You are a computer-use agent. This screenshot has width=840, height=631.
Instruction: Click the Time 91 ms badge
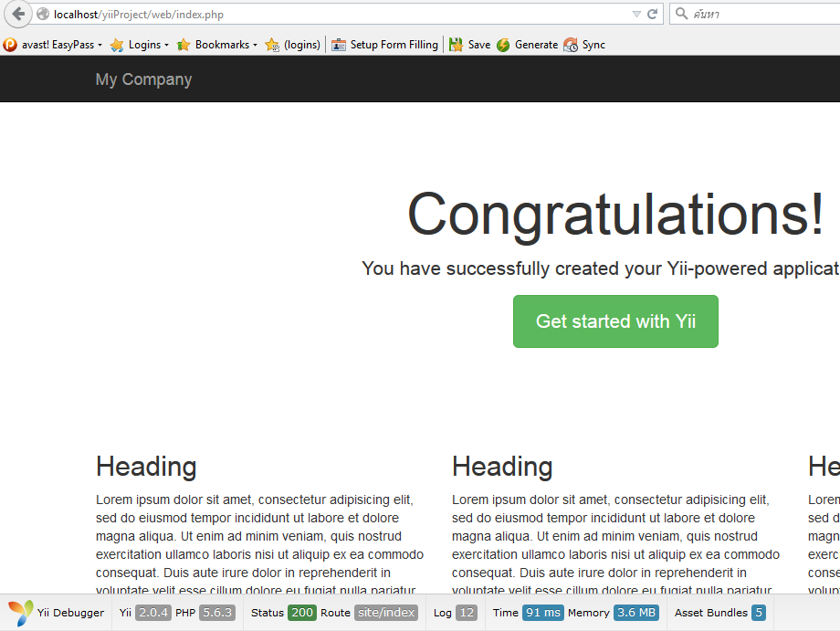coord(542,612)
